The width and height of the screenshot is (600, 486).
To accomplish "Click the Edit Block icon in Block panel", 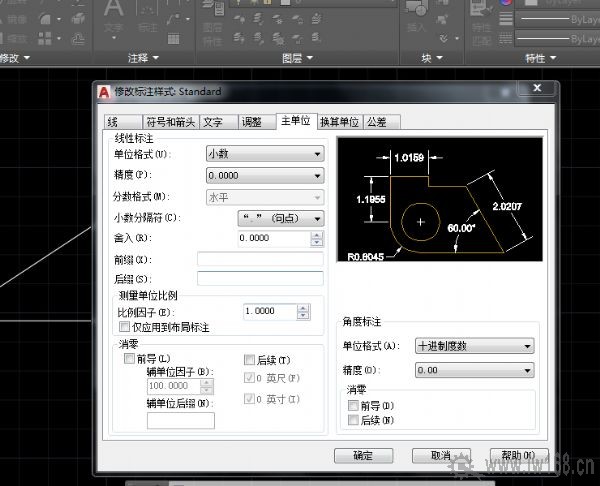I will [x=443, y=18].
